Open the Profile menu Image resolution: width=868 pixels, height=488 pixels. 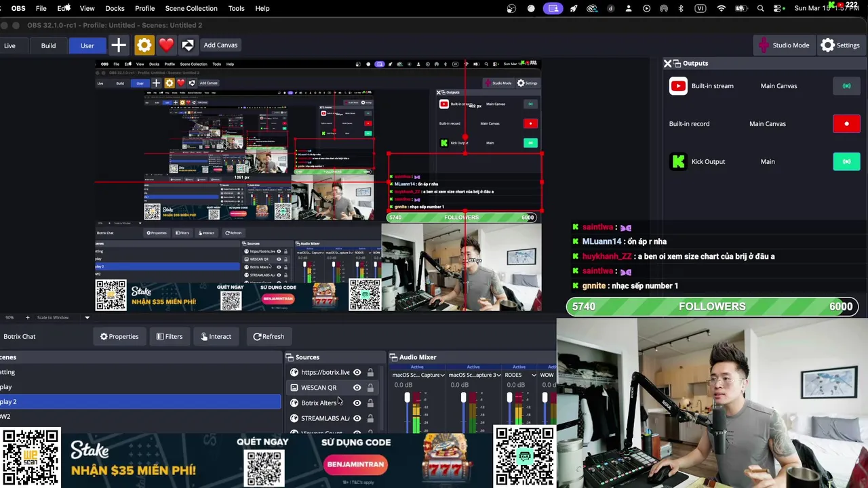[144, 8]
